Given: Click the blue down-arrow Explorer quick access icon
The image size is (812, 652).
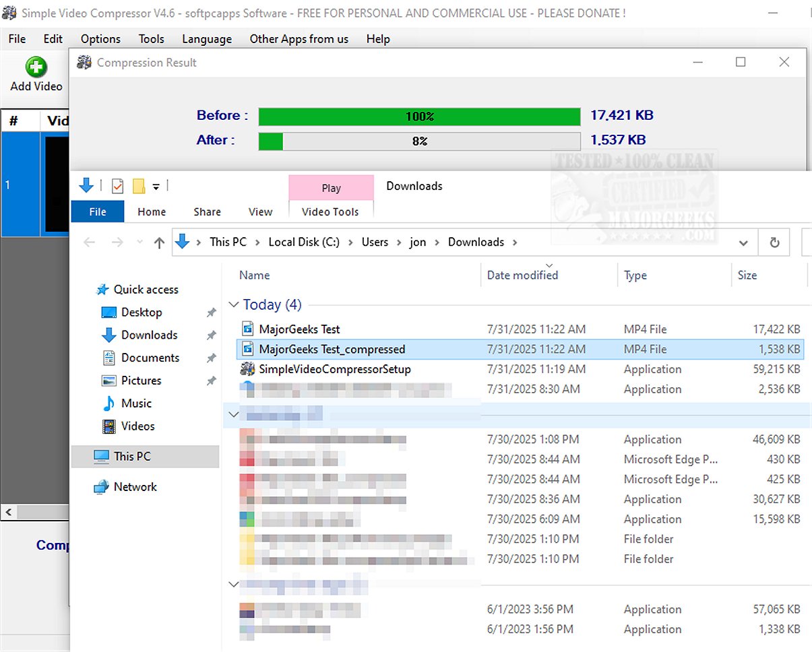Looking at the screenshot, I should pos(86,186).
